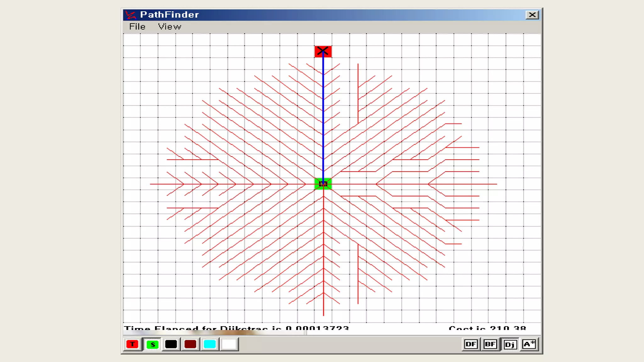Screen dimensions: 644x362
Task: Click the Dijkstra time elapsed status text
Action: [236, 328]
